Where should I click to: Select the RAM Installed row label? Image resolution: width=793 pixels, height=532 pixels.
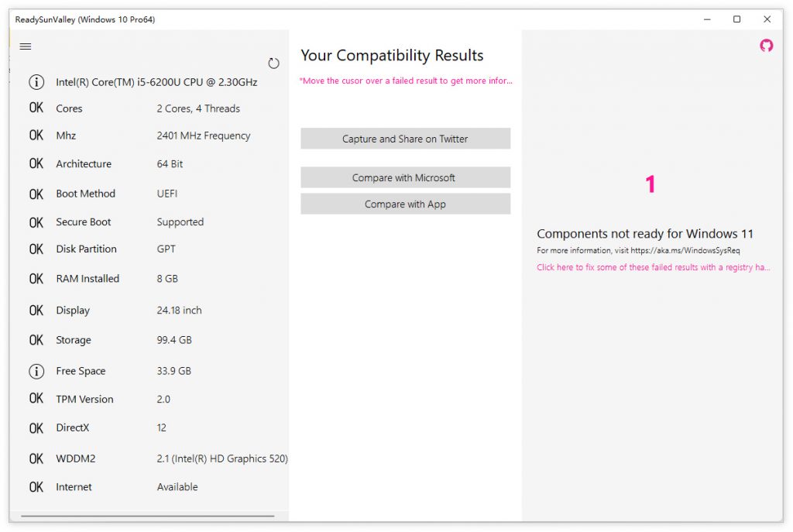88,279
